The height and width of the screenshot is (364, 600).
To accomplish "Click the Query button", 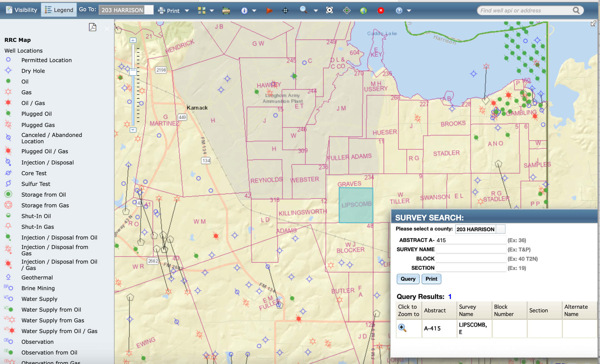I will point(408,279).
